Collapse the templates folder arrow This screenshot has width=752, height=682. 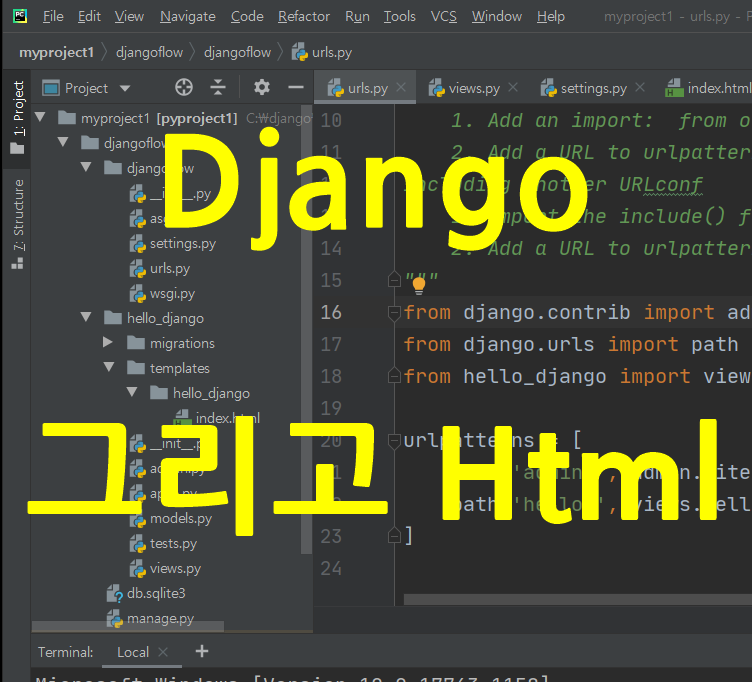tap(109, 367)
